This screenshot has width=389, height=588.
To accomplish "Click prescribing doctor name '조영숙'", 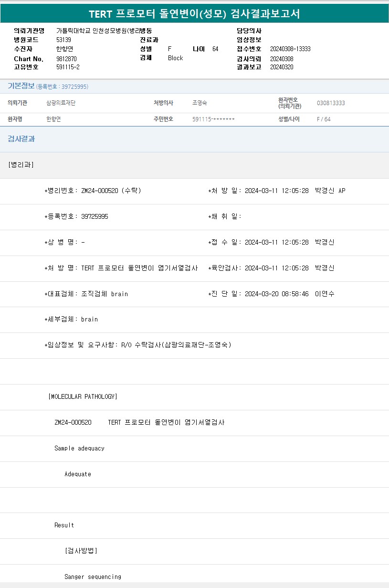I will coord(200,103).
